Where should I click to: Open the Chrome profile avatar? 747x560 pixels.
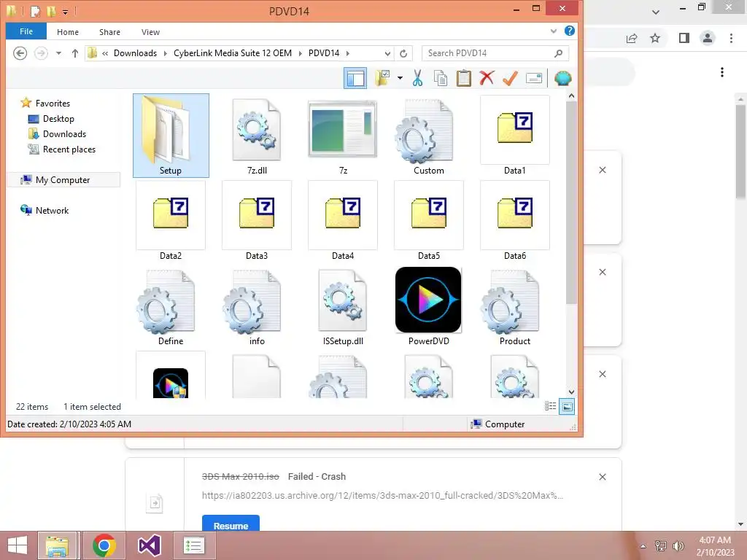click(x=708, y=38)
